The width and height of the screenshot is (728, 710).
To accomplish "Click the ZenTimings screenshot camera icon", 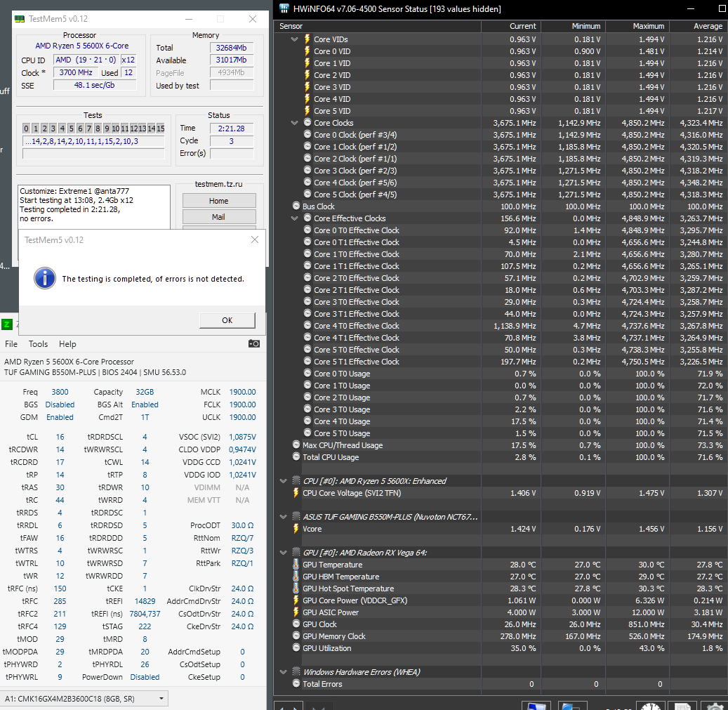I will (254, 343).
